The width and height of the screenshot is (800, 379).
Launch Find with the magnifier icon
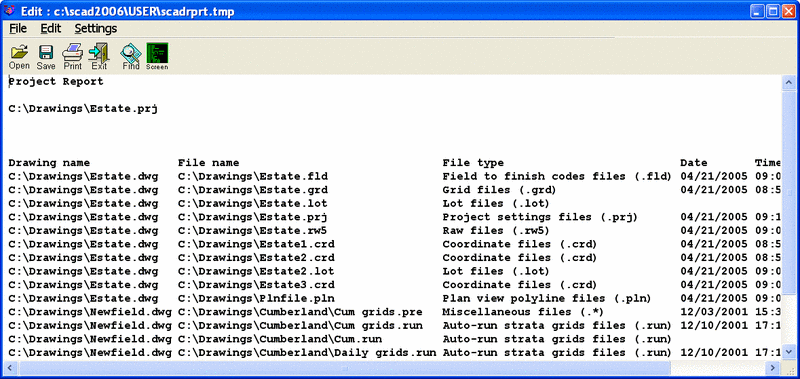(x=131, y=57)
